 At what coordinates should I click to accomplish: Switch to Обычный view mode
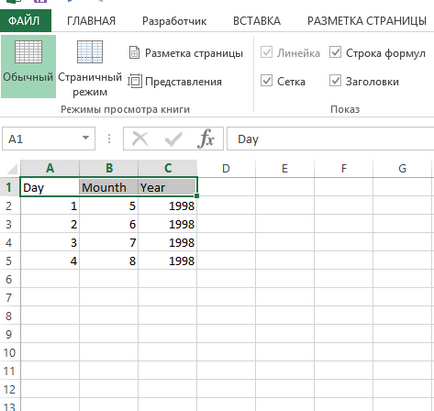[x=28, y=66]
